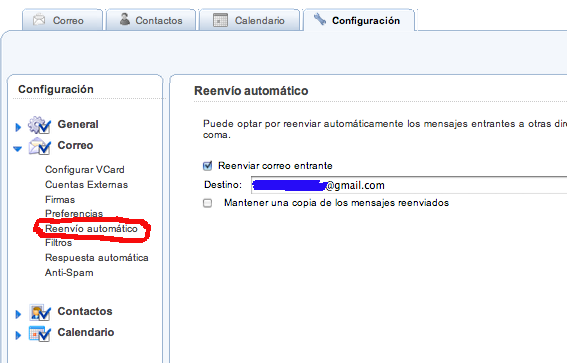Switch to the Correo tab
The width and height of the screenshot is (567, 363).
click(63, 20)
